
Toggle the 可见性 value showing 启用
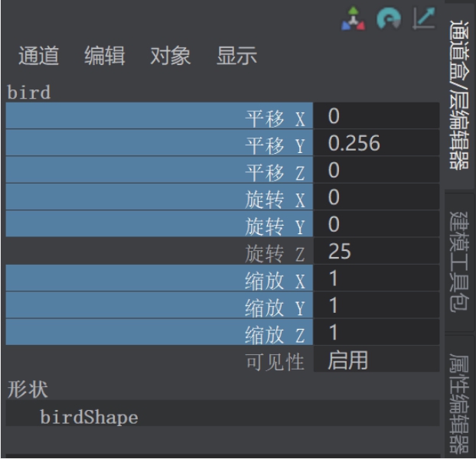pyautogui.click(x=375, y=361)
